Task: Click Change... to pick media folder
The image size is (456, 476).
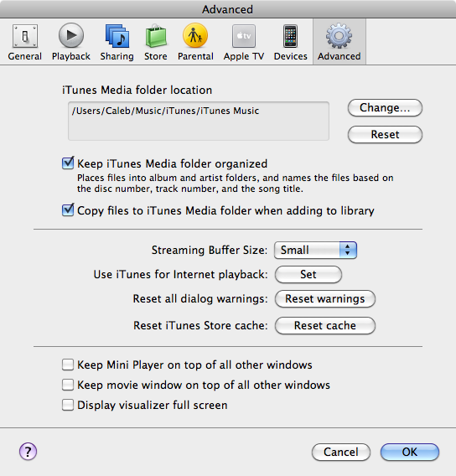Action: [385, 108]
